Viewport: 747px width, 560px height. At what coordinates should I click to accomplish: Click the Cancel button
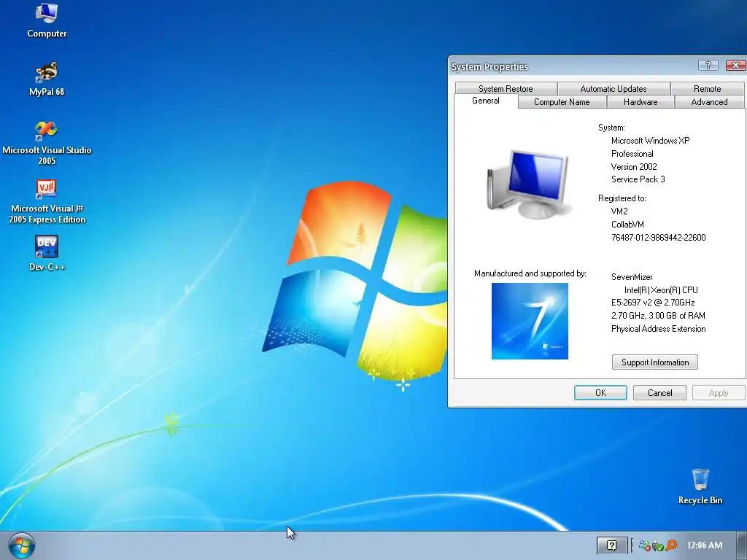(659, 393)
